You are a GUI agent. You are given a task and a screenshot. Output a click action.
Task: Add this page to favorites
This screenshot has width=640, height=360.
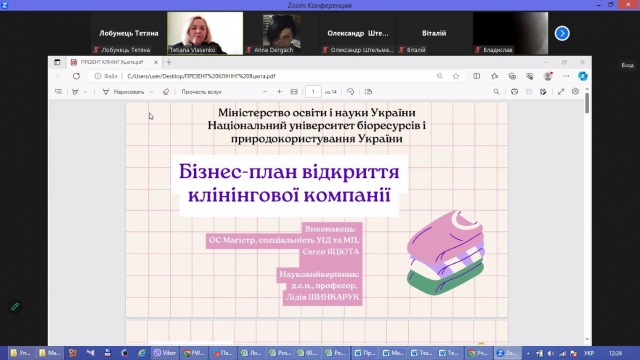(456, 76)
